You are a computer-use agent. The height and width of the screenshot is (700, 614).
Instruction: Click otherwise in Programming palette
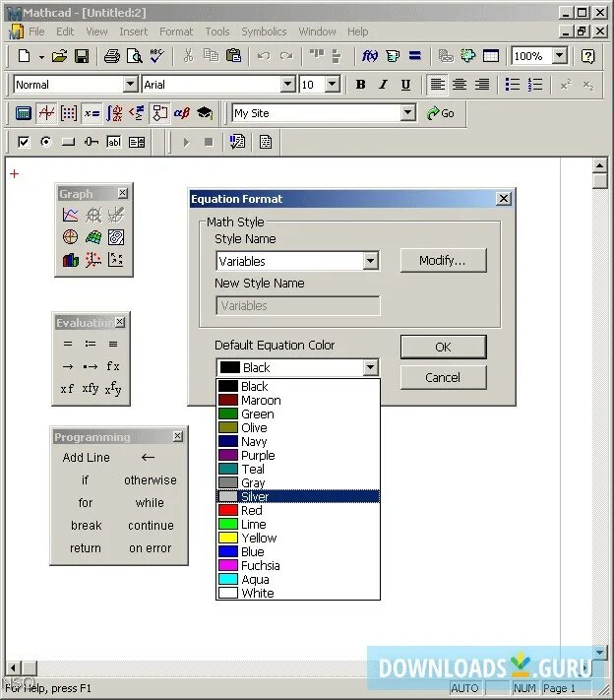click(x=151, y=480)
